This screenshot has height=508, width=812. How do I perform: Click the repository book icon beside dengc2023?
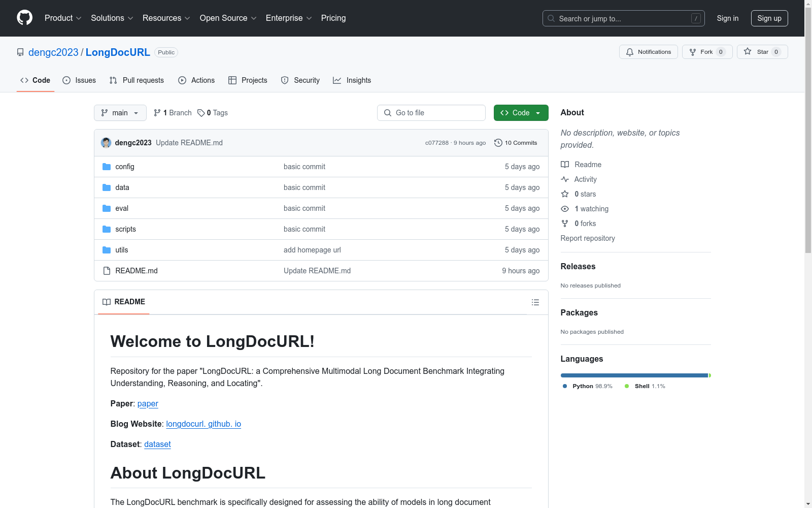coord(20,52)
